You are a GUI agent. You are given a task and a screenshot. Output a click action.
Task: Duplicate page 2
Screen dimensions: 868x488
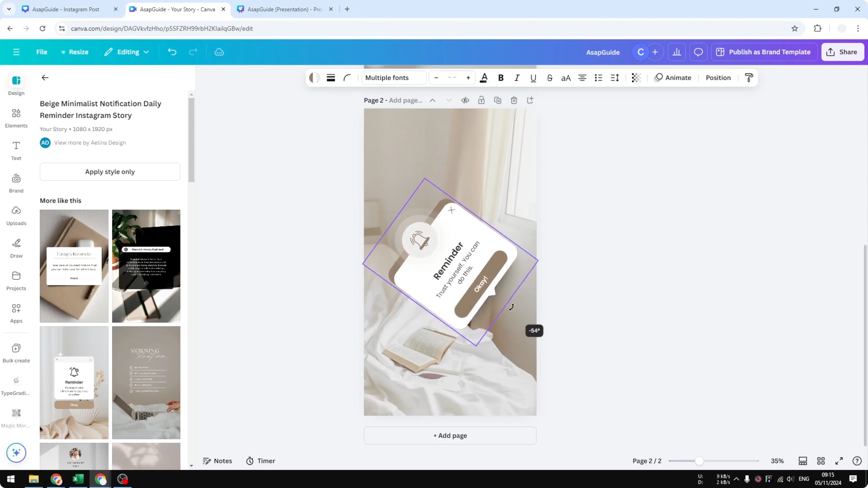coord(498,100)
